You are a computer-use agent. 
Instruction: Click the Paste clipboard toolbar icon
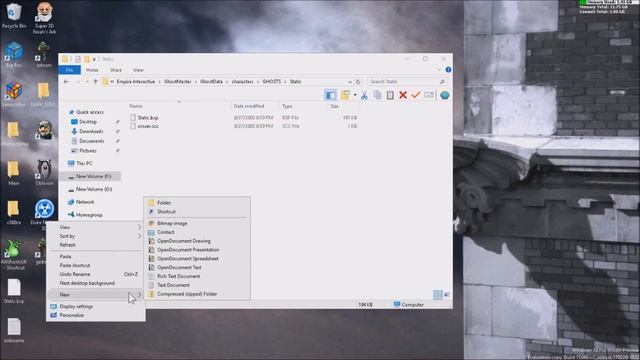pos(390,95)
